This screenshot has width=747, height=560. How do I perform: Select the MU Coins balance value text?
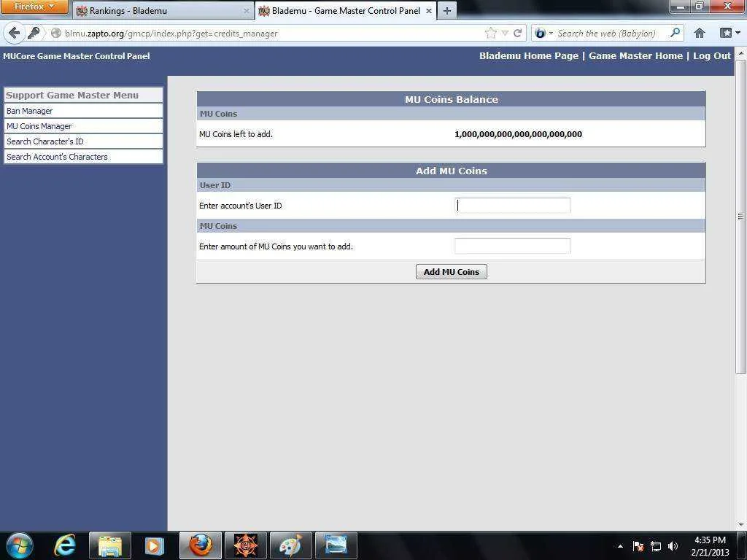[519, 134]
